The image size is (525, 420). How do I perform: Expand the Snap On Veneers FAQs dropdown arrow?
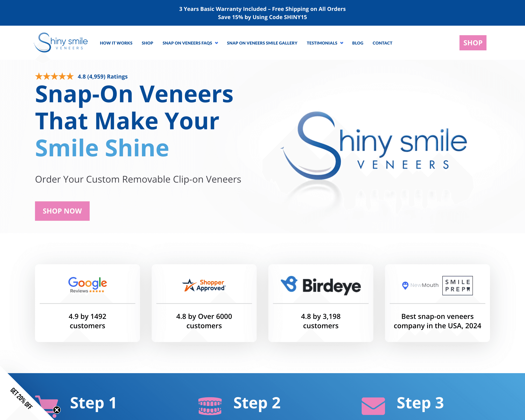click(x=216, y=43)
